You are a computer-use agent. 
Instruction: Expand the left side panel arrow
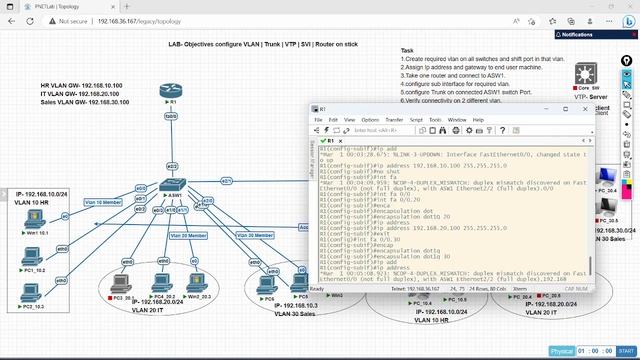[3, 194]
